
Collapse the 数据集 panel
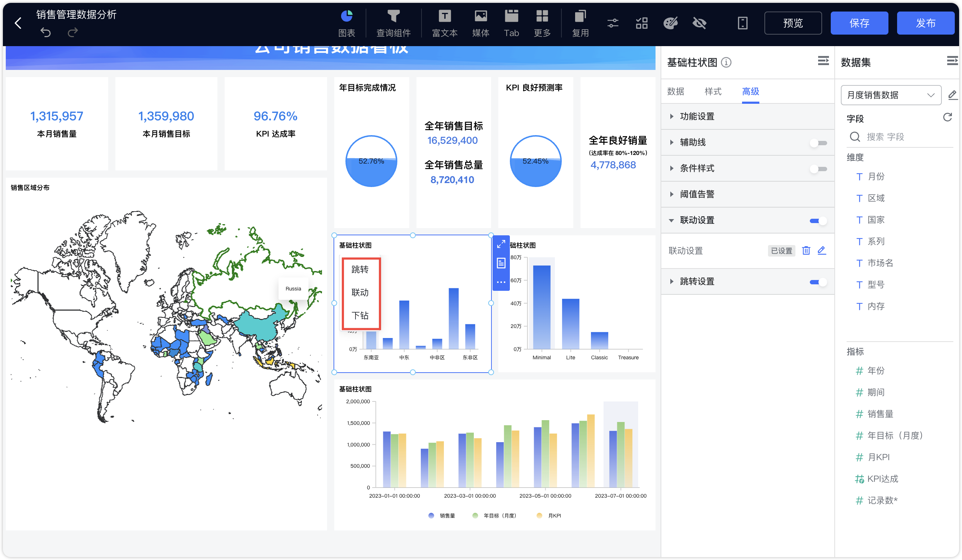(952, 61)
